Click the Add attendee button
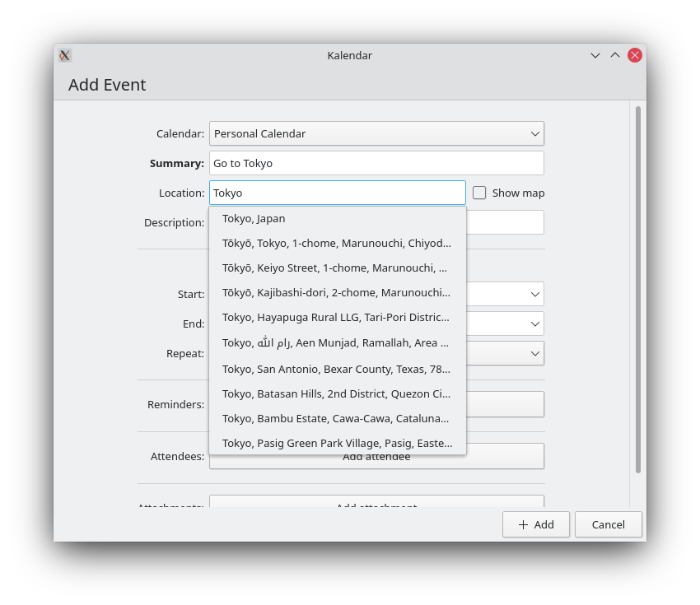700x605 pixels. [x=504, y=456]
